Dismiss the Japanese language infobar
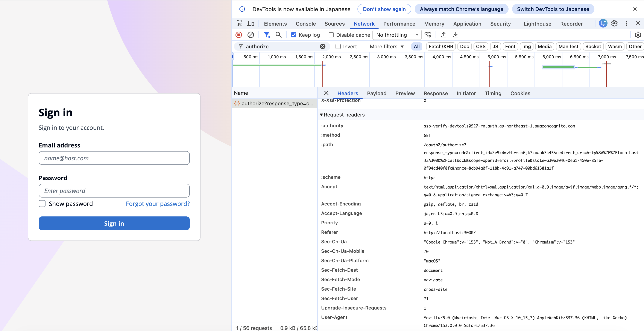The width and height of the screenshot is (644, 331). pos(635,9)
